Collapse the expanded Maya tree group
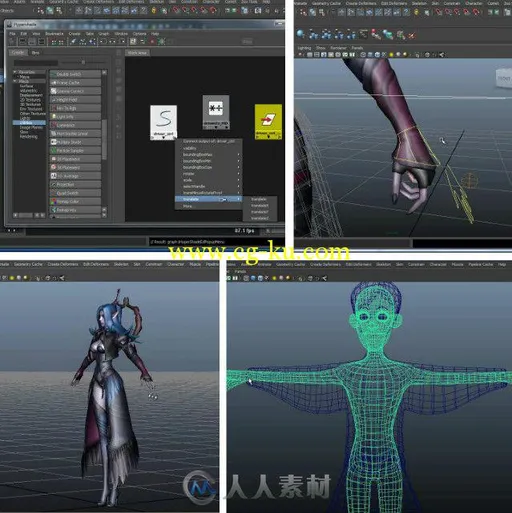The height and width of the screenshot is (513, 512). (14, 81)
